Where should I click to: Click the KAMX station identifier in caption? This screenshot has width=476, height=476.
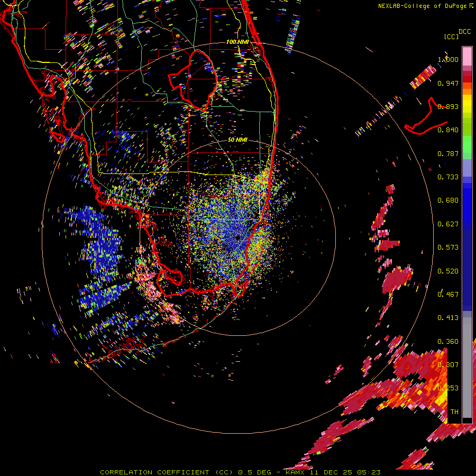pyautogui.click(x=295, y=472)
